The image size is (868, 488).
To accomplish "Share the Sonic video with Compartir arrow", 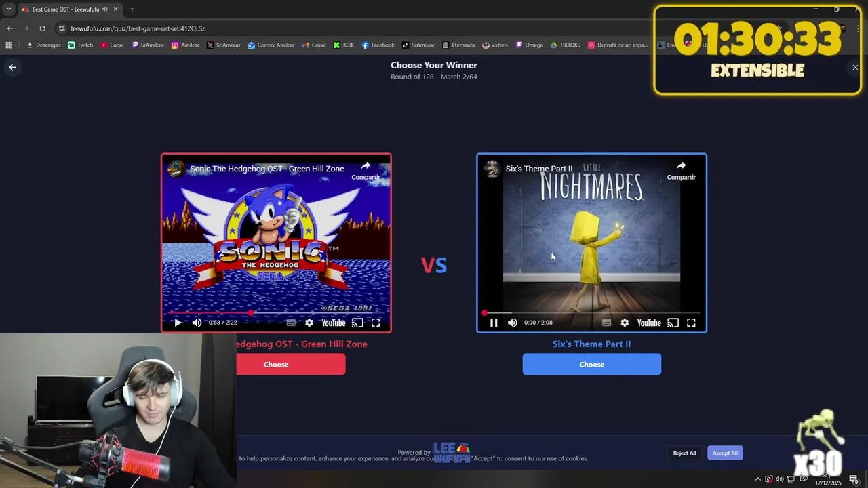I will 366,170.
